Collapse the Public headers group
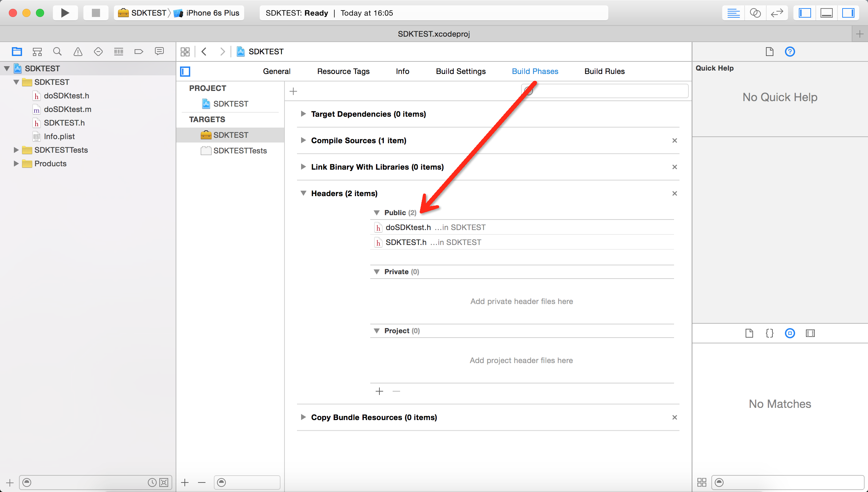 tap(377, 213)
